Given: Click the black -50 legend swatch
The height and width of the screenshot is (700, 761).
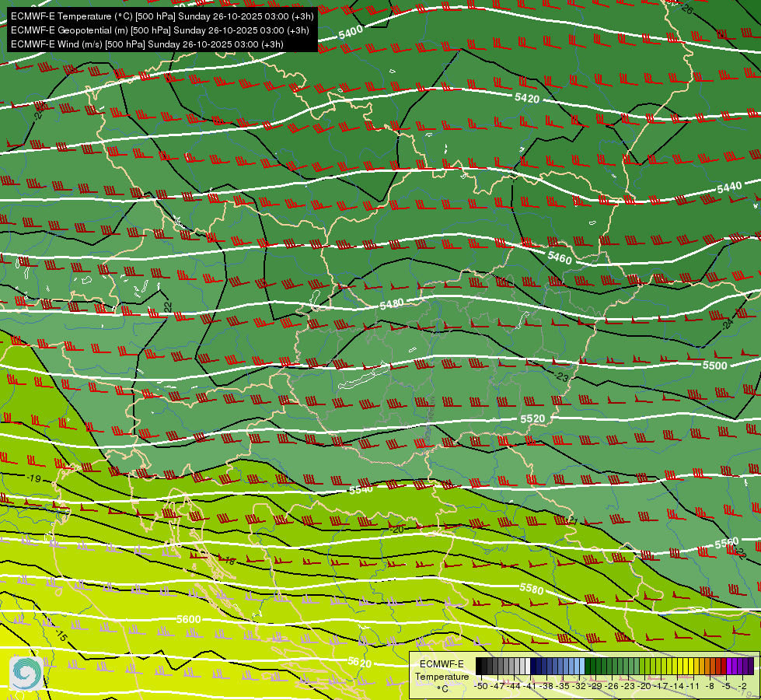Looking at the screenshot, I should click(479, 666).
